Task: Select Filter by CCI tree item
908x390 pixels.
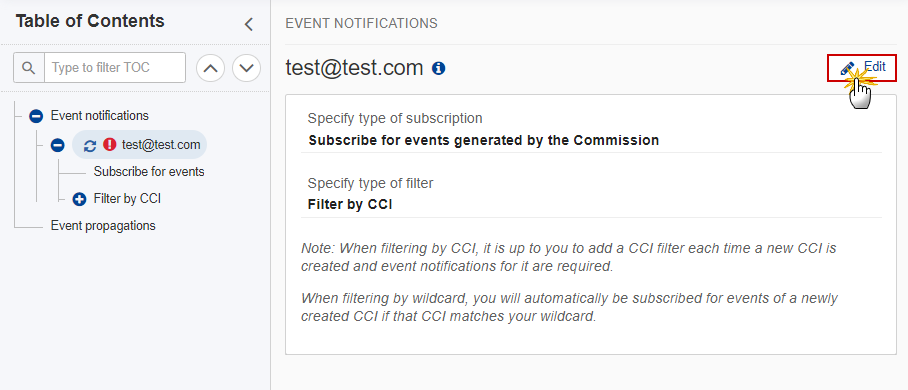Action: (127, 199)
